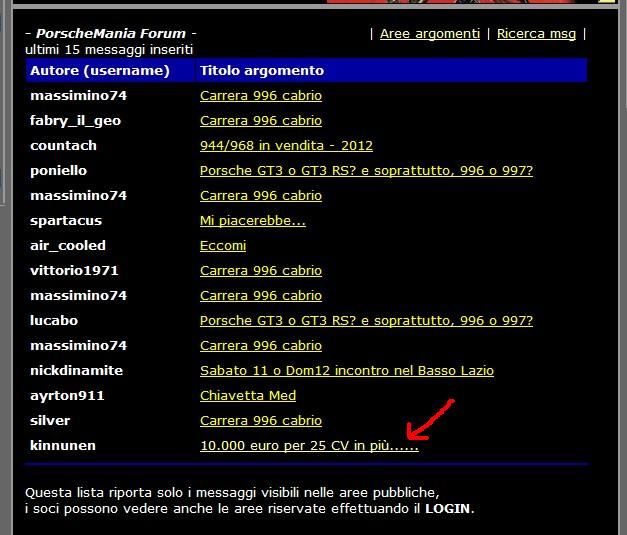This screenshot has width=627, height=535.
Task: Select the username fabry_il_geo
Action: tap(75, 121)
